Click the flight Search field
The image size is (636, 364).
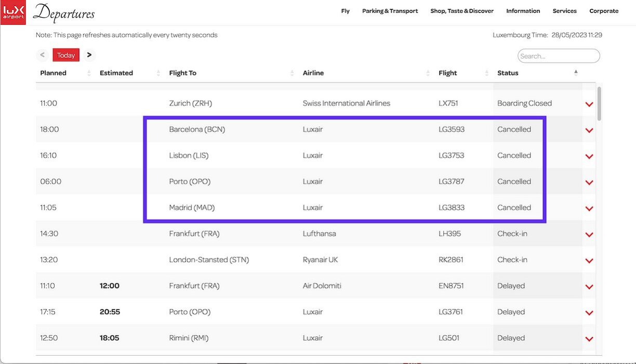click(x=559, y=56)
